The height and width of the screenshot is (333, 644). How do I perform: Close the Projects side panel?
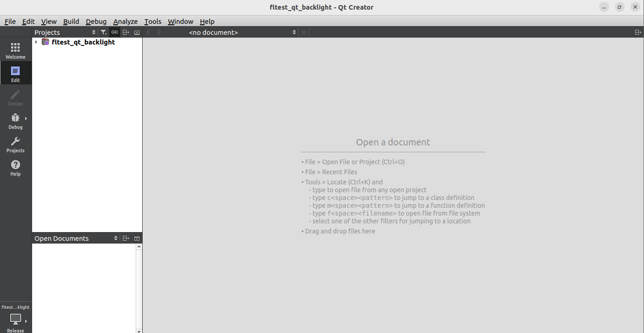click(137, 33)
